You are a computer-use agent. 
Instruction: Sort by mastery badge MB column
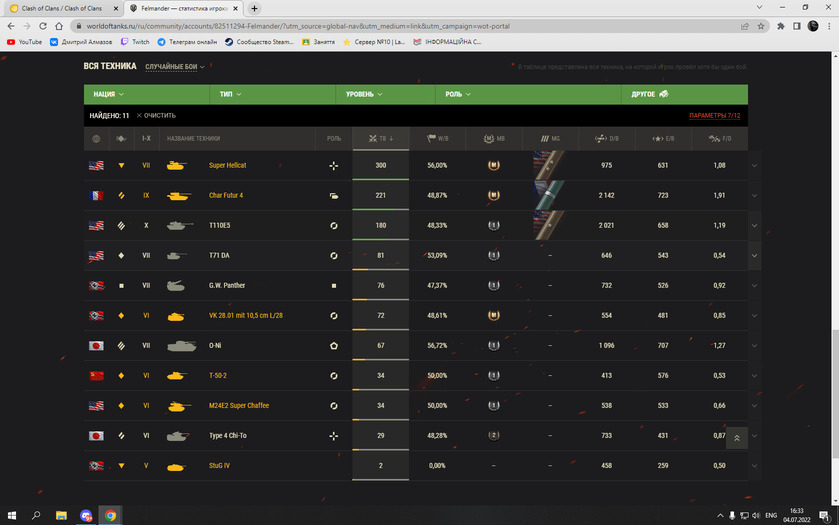(x=494, y=139)
